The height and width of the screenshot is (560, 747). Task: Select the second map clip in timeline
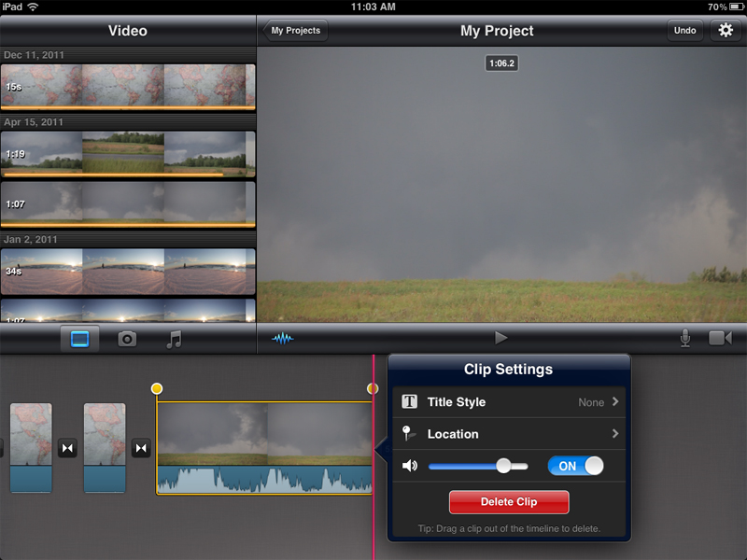(x=105, y=448)
